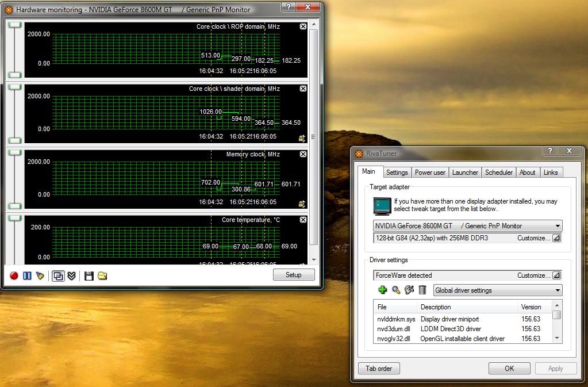Select the nvd3dum.dll row
This screenshot has width=588, height=387.
463,329
